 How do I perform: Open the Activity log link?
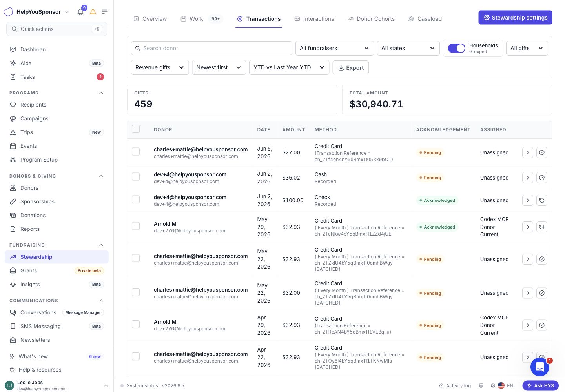[455, 386]
